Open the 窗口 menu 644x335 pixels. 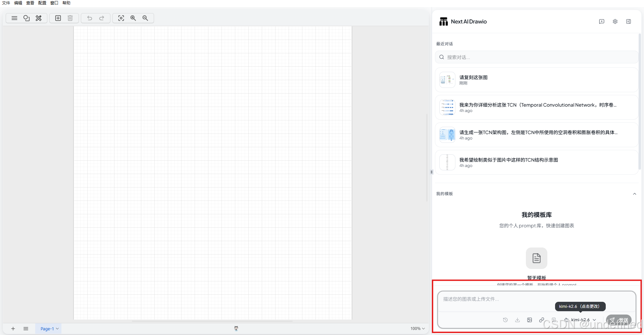click(x=54, y=3)
